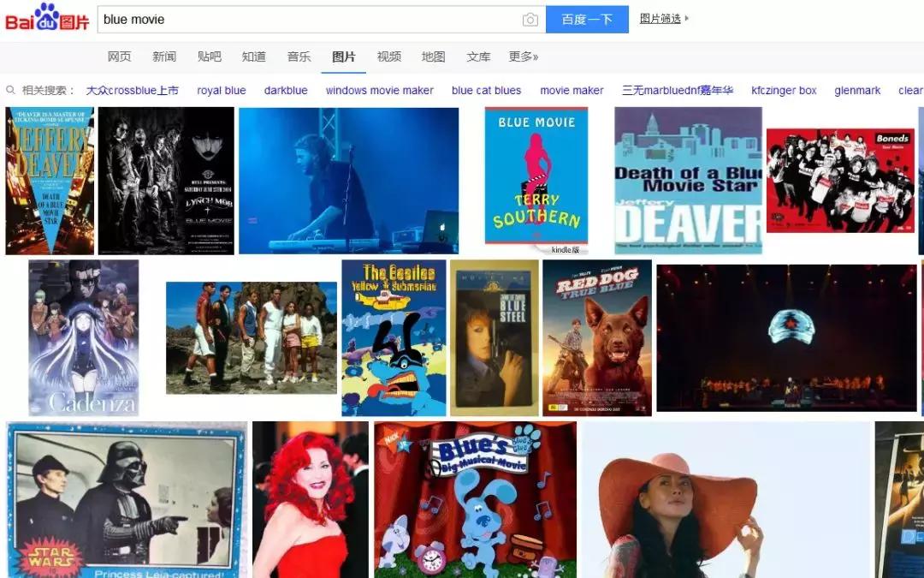Open Death of a Blue Movie Star cover
This screenshot has width=924, height=578.
point(688,181)
